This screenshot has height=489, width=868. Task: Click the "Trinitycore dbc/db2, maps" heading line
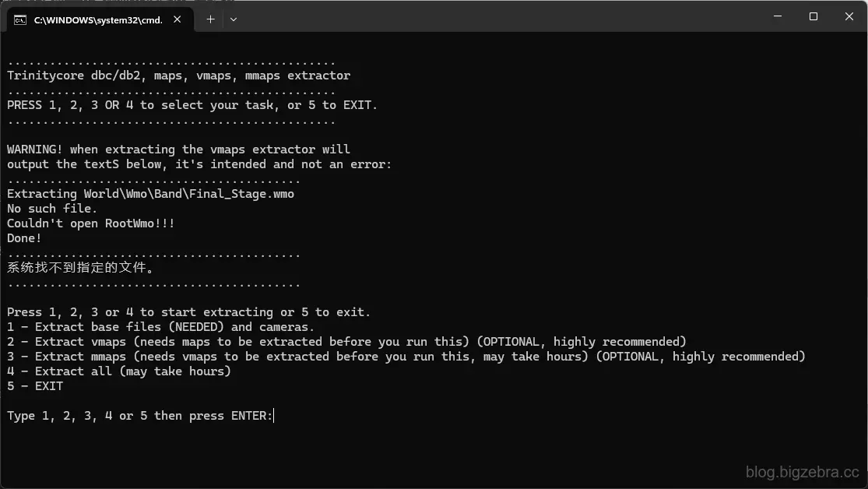coord(179,76)
